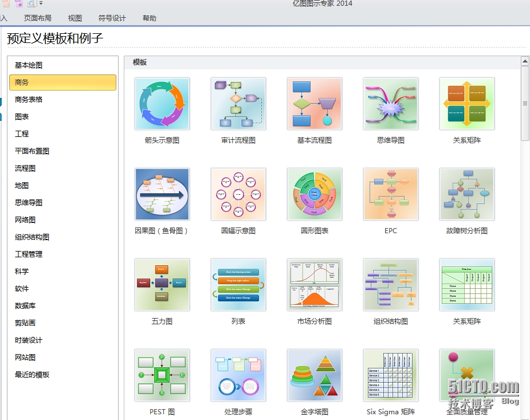Choose the 平面布置图 category
The width and height of the screenshot is (530, 420).
point(63,151)
